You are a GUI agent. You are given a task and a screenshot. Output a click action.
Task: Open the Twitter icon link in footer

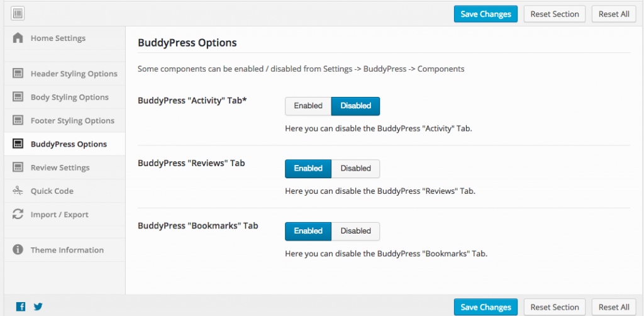point(38,306)
